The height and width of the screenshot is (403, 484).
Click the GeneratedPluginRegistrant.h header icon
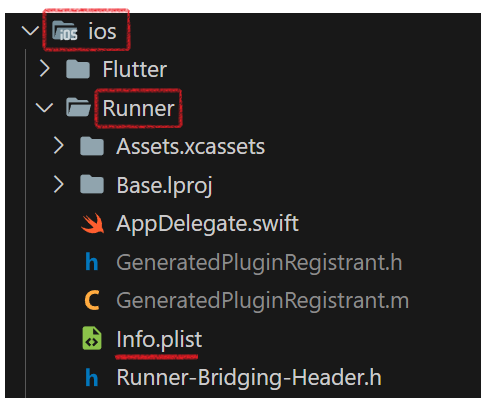92,262
